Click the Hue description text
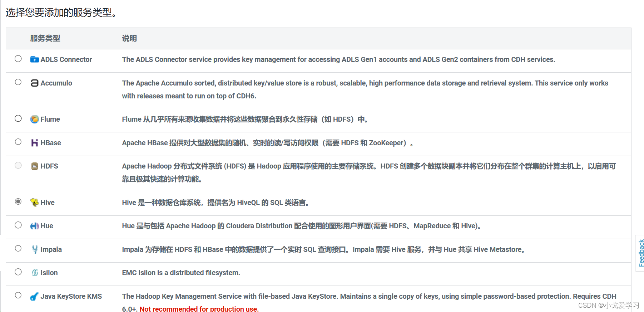 301,226
